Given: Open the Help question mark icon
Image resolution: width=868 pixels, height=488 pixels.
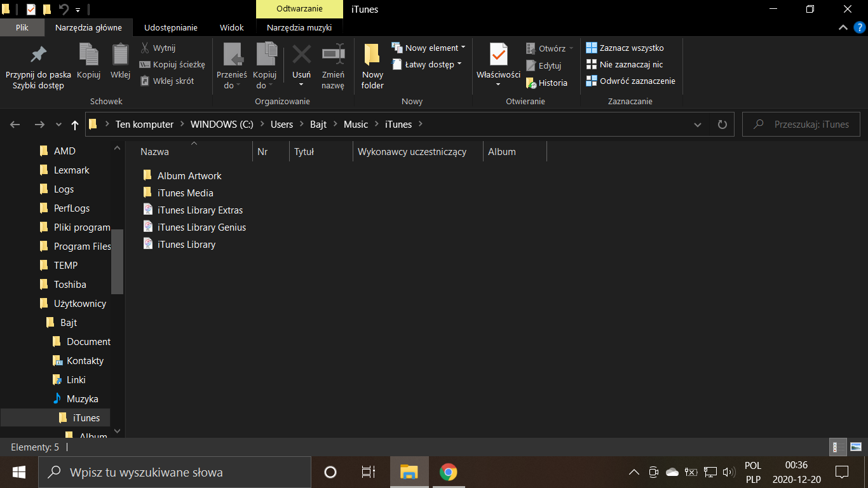Looking at the screenshot, I should point(859,27).
